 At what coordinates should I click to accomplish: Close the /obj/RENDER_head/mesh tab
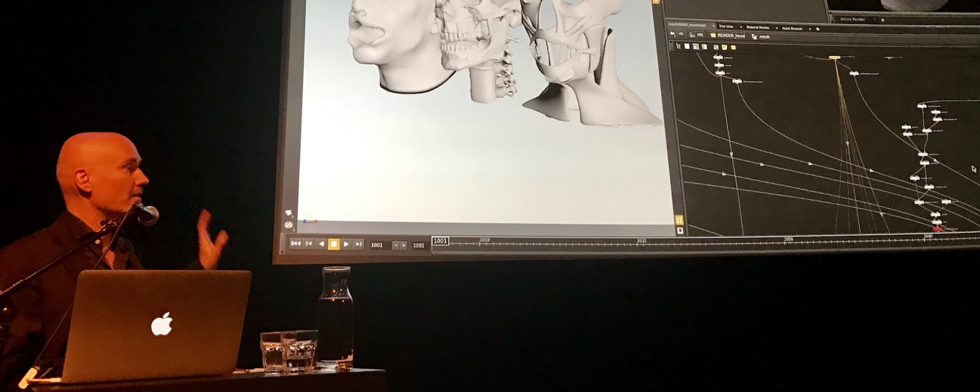point(713,26)
